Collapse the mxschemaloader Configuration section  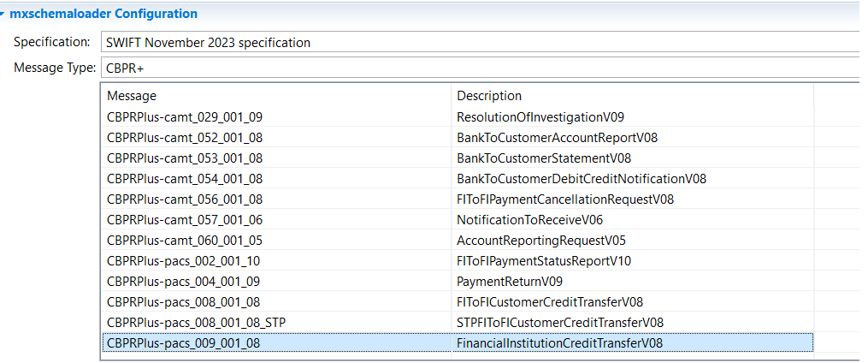pos(4,14)
